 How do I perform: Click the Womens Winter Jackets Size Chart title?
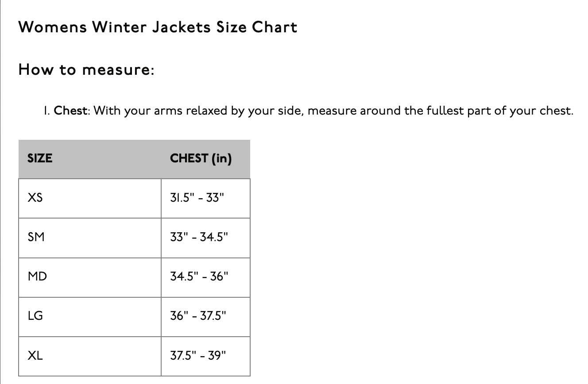click(x=158, y=27)
